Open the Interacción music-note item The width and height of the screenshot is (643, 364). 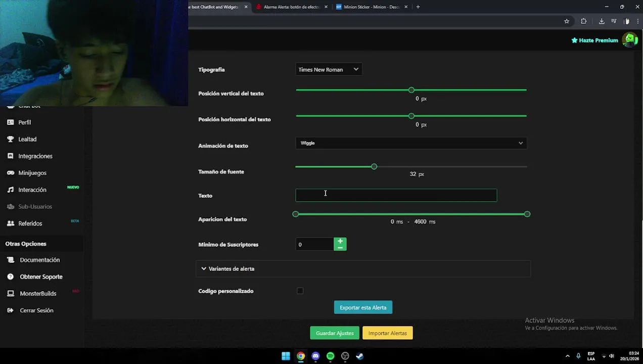32,190
